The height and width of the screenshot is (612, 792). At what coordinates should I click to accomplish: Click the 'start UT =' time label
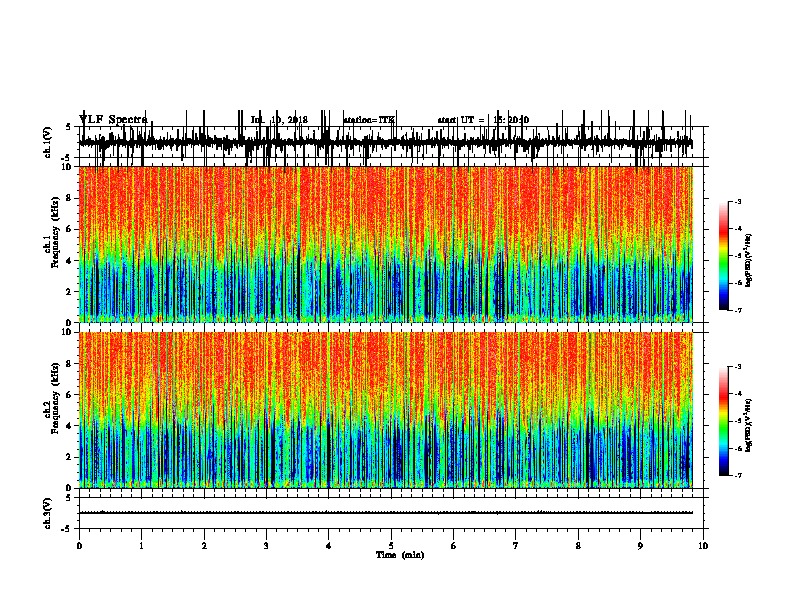click(x=461, y=120)
